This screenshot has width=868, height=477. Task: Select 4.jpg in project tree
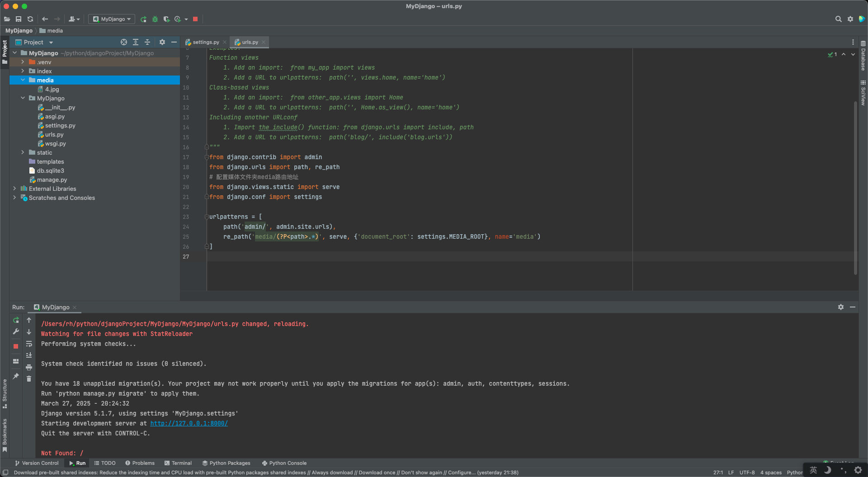tap(48, 89)
